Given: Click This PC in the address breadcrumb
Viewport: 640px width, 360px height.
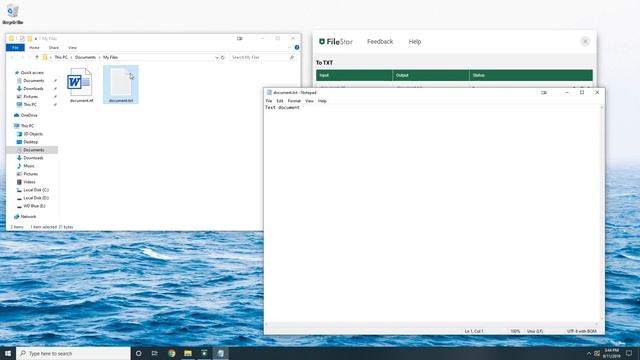Looking at the screenshot, I should tap(61, 58).
